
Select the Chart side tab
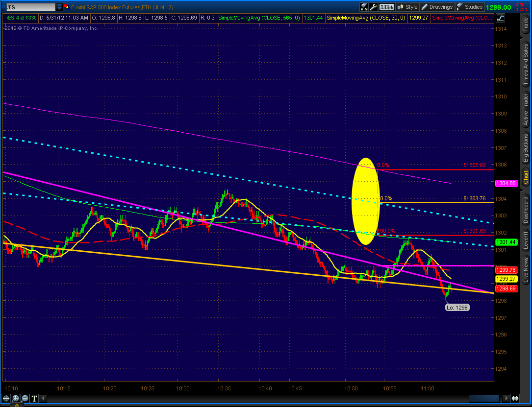(x=526, y=178)
